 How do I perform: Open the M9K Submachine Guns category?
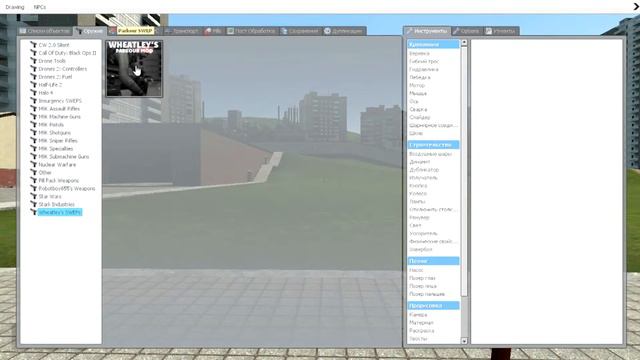pos(64,156)
